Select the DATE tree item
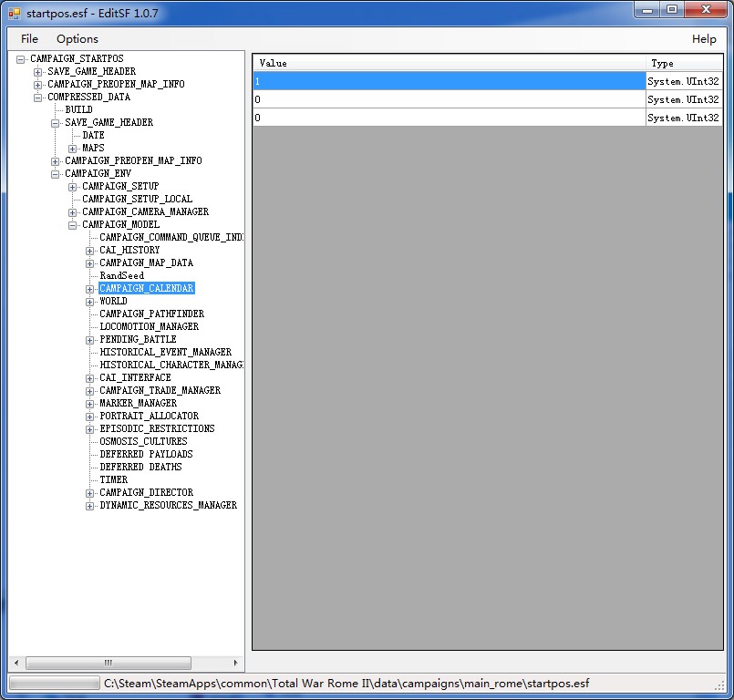 (93, 135)
